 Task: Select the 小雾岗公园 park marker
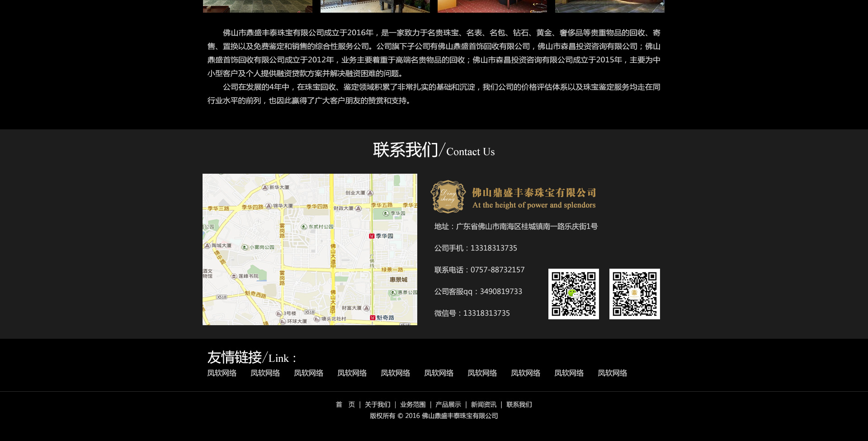coord(245,247)
